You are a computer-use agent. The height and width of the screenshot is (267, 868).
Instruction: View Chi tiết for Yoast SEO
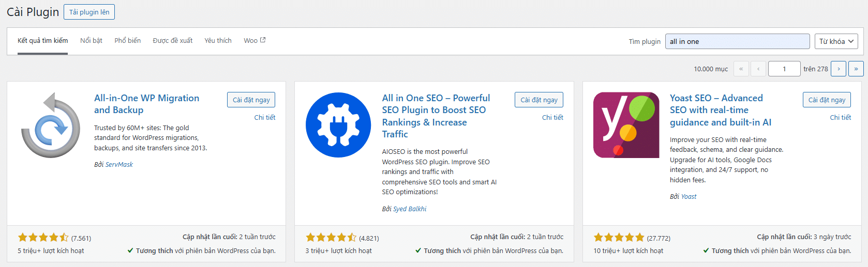(840, 117)
